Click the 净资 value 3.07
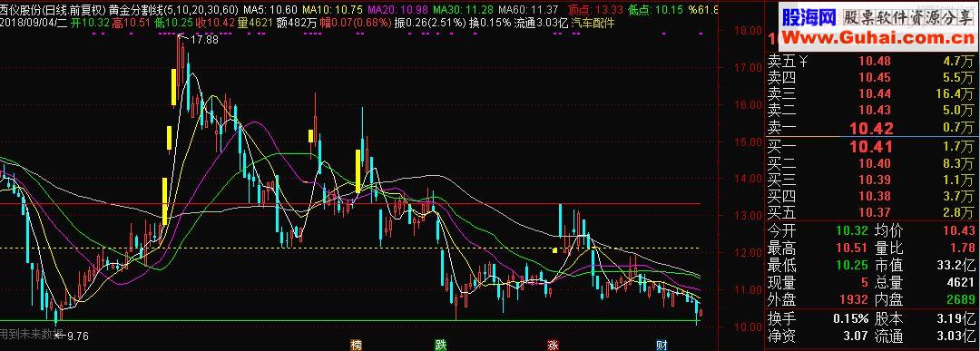The image size is (980, 351). (856, 336)
